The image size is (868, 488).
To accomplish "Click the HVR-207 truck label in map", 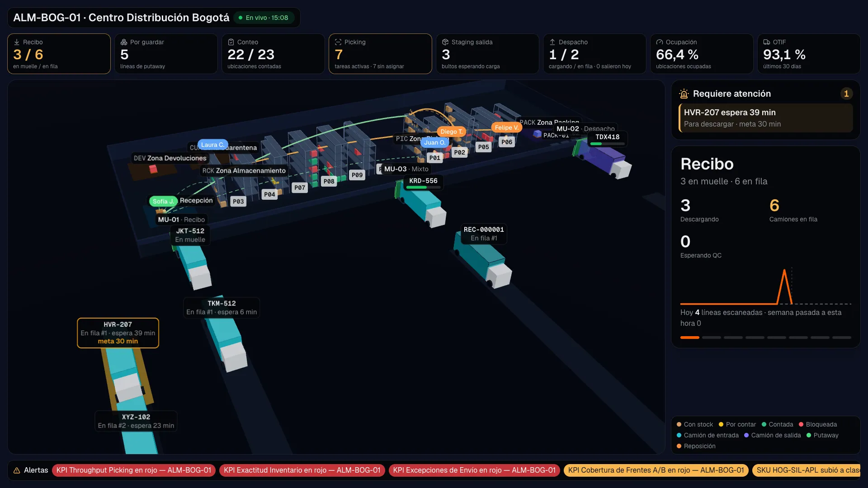I will tap(118, 333).
